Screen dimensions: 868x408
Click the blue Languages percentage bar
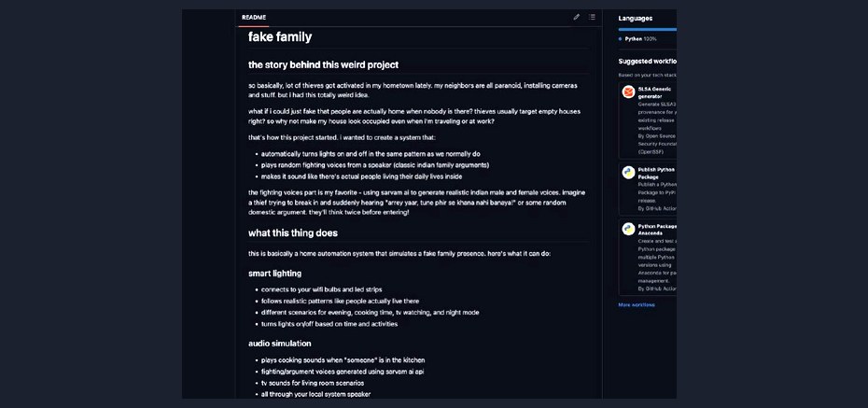coord(647,29)
